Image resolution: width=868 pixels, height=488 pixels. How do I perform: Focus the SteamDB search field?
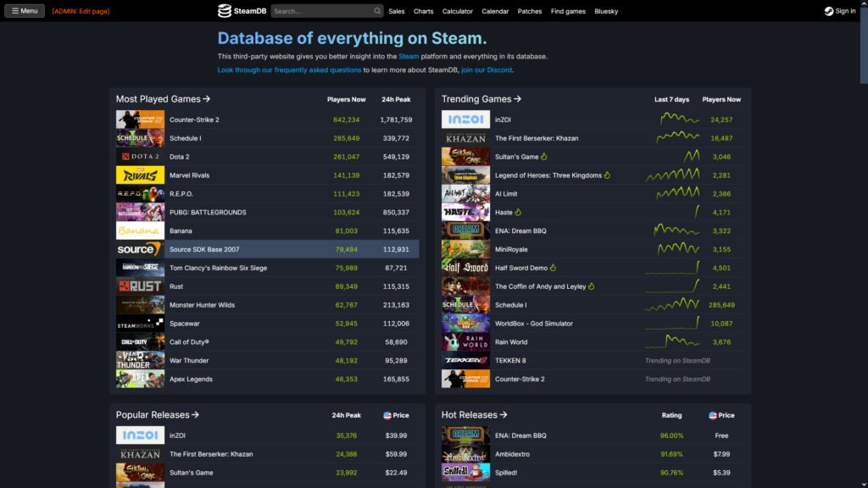(x=322, y=11)
